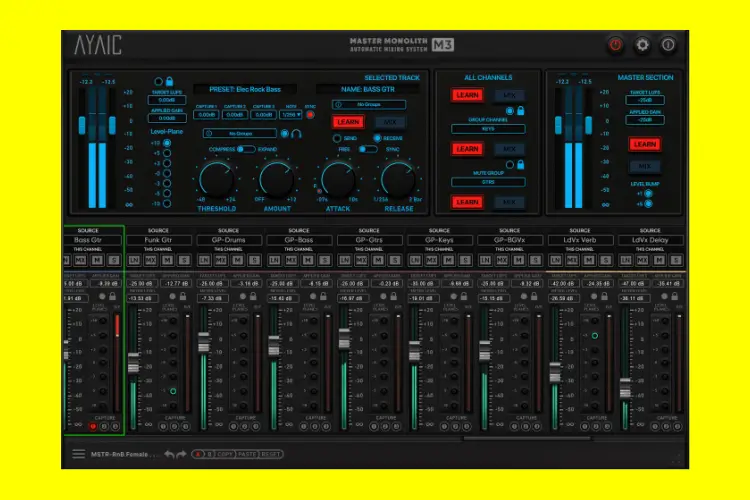Select the +10 Level-Plane radio button
This screenshot has height=500, width=750.
tap(167, 143)
